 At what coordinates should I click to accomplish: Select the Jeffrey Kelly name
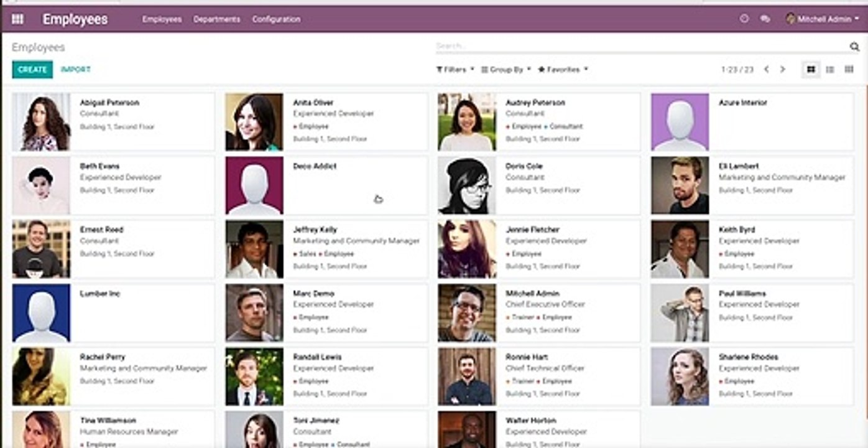click(x=315, y=230)
